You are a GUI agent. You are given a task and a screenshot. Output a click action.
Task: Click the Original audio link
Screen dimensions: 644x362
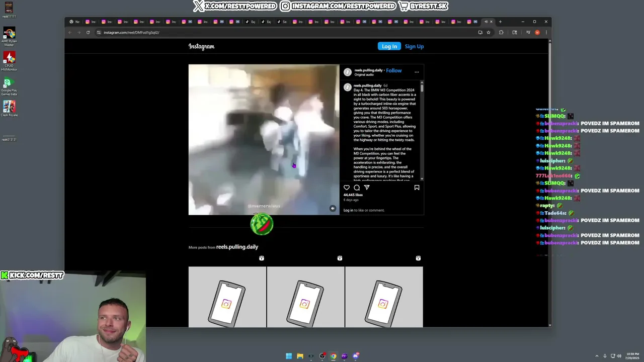364,74
